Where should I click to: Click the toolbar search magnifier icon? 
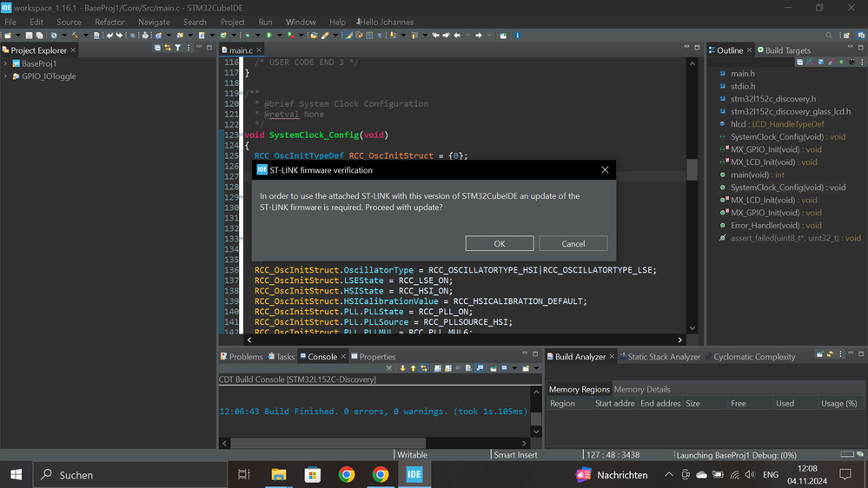click(829, 36)
